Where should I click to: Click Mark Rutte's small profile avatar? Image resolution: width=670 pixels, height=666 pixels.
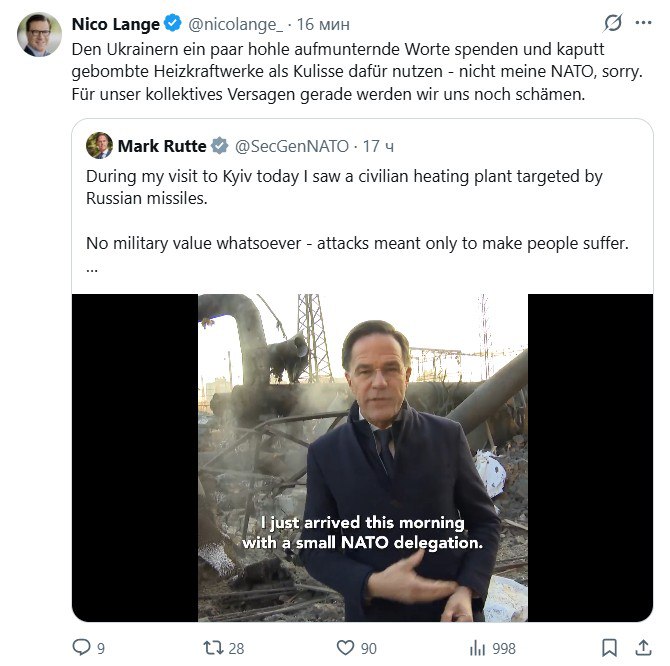99,146
